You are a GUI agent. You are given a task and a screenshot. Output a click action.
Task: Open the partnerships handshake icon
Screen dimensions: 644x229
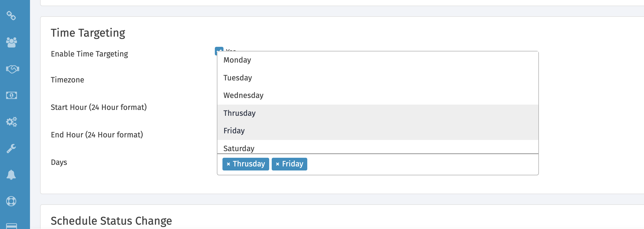coord(11,69)
